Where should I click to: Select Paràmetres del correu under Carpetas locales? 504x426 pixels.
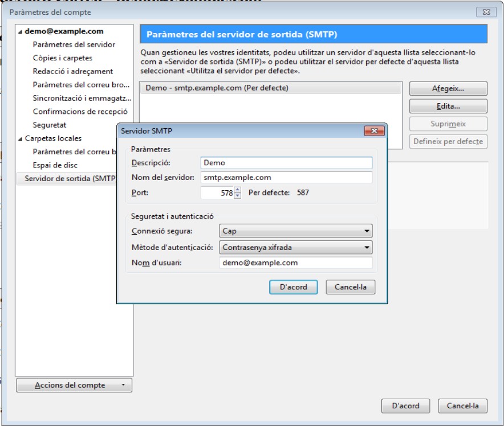(74, 151)
